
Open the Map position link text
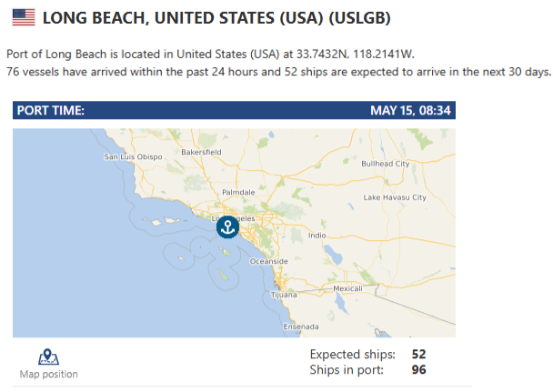coord(49,374)
